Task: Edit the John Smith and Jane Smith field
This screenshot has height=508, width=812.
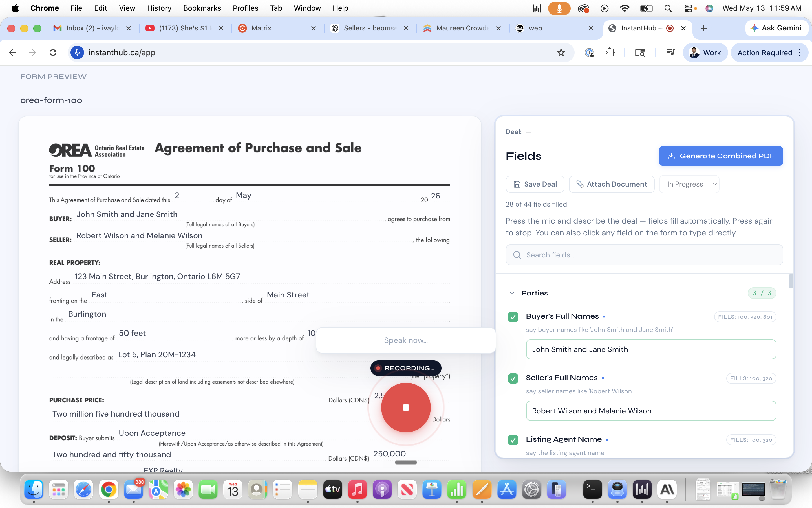Action: tap(651, 349)
